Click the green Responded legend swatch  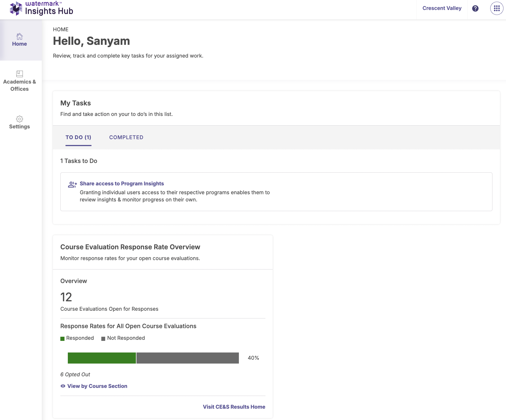tap(63, 339)
